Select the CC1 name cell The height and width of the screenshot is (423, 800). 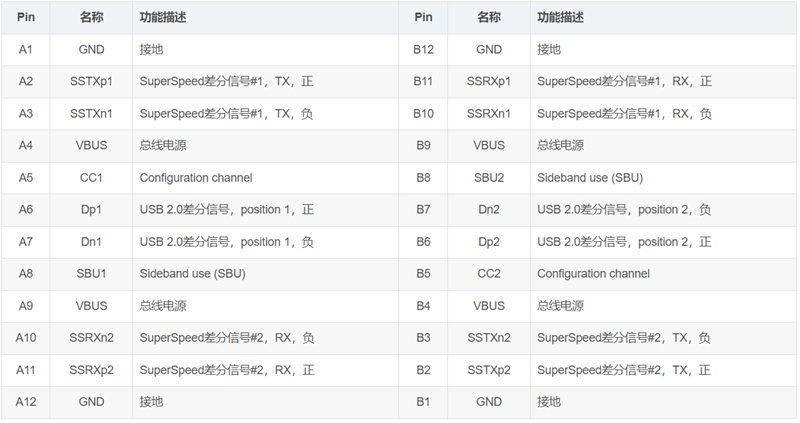click(92, 177)
